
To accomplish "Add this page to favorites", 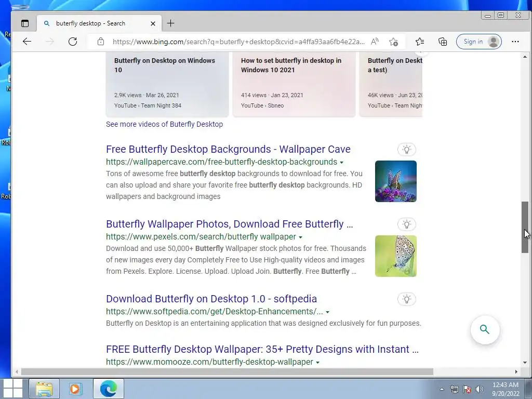I will (394, 42).
